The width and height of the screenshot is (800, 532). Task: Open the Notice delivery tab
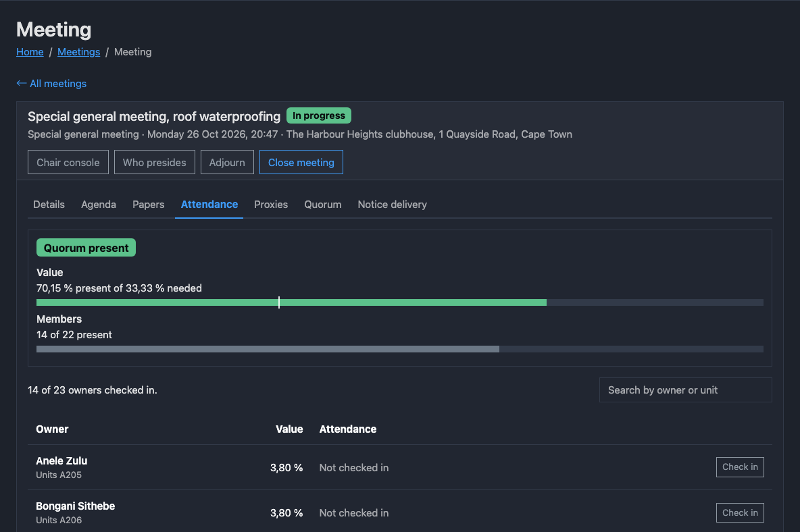[393, 205]
